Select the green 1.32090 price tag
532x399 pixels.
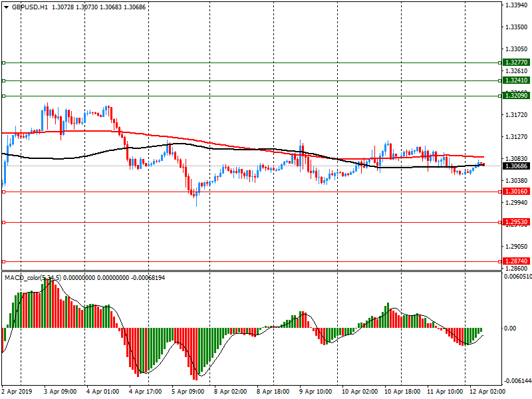[516, 96]
